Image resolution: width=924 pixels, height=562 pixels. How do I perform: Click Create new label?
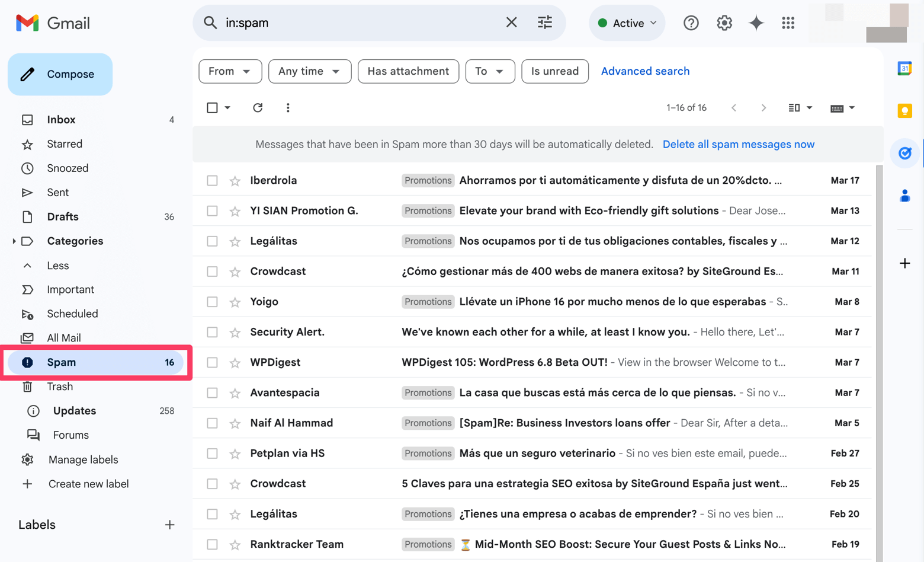(x=88, y=484)
